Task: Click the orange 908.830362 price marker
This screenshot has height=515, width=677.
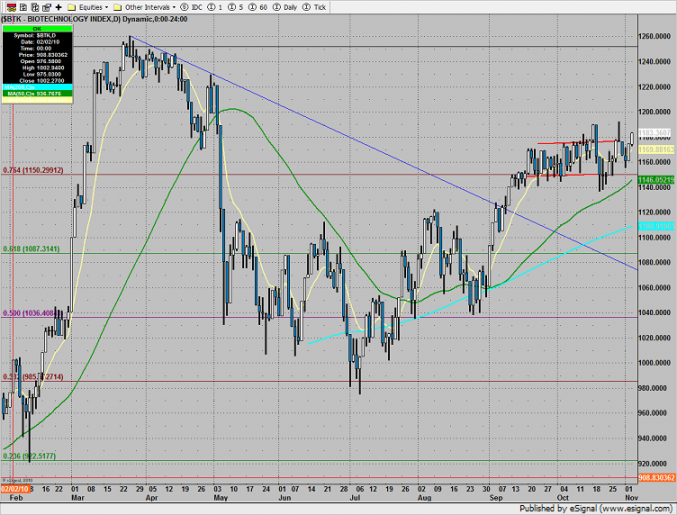Action: pyautogui.click(x=656, y=478)
